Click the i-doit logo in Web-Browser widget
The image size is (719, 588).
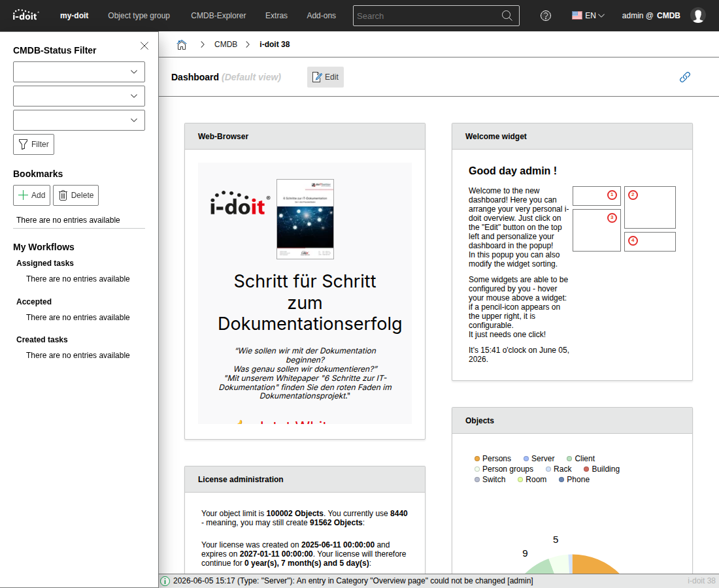240,203
